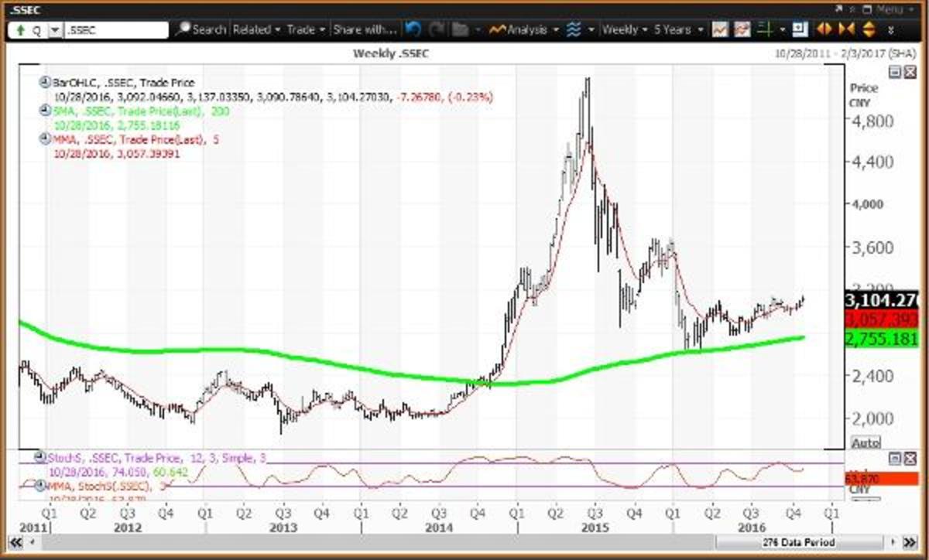Click the 2015 year label on time axis
The width and height of the screenshot is (929, 560).
point(595,527)
